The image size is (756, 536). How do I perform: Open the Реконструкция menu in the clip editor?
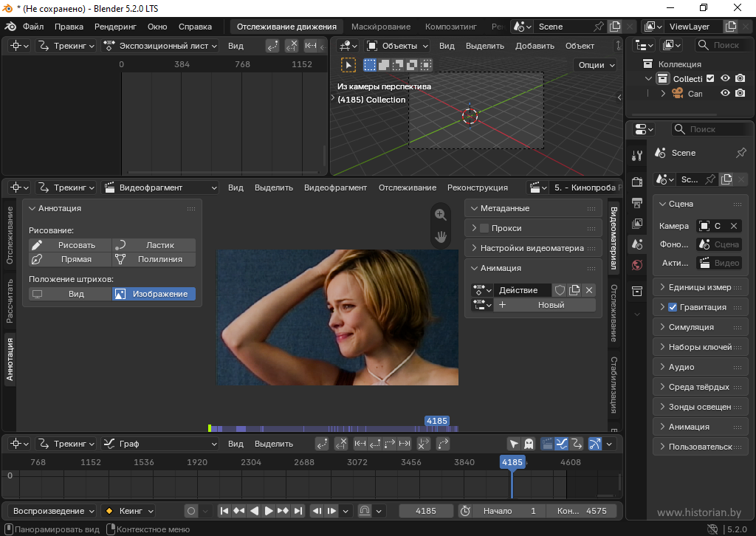(478, 188)
